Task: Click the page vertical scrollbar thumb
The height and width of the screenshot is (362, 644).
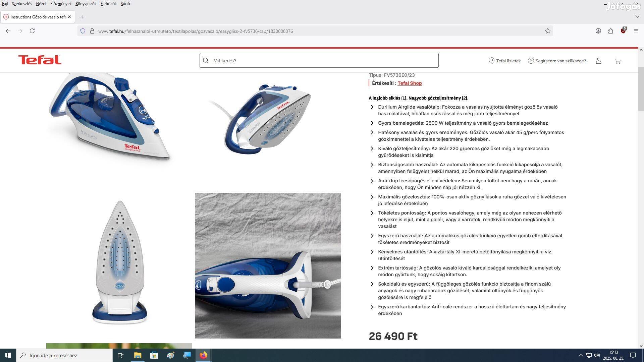Action: click(x=641, y=89)
